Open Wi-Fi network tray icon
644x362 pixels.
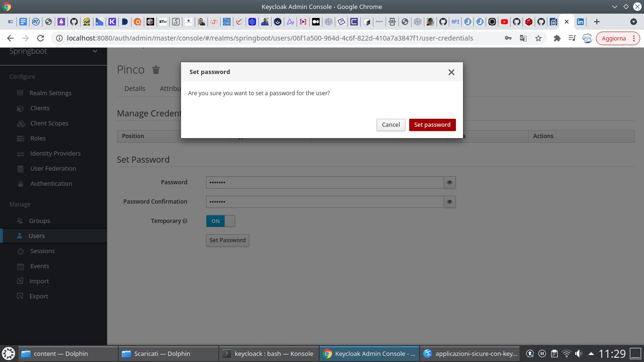point(567,354)
